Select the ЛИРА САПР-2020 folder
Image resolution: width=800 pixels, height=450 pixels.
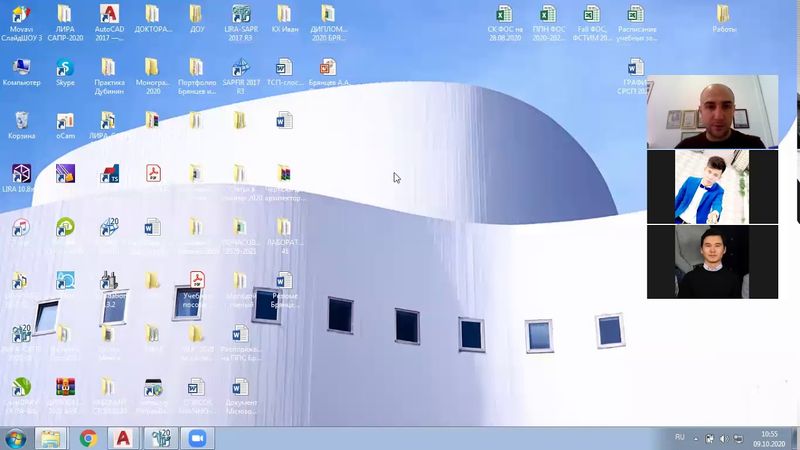click(65, 15)
